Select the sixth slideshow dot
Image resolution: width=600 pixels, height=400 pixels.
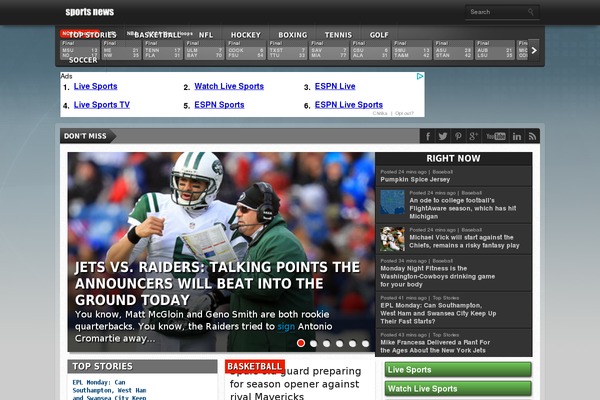[365, 343]
